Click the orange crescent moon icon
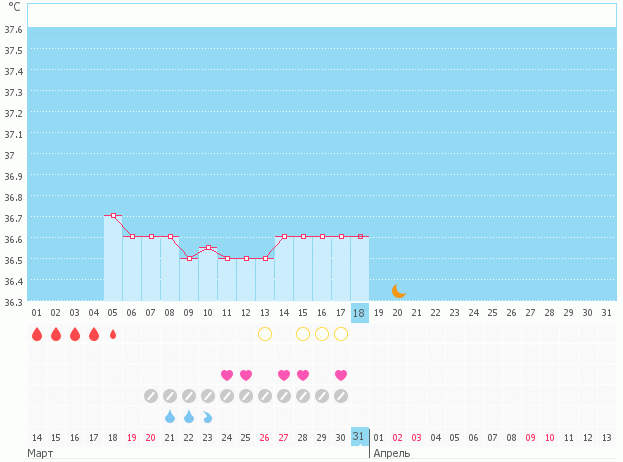Viewport: 623px width, 462px height. (399, 290)
